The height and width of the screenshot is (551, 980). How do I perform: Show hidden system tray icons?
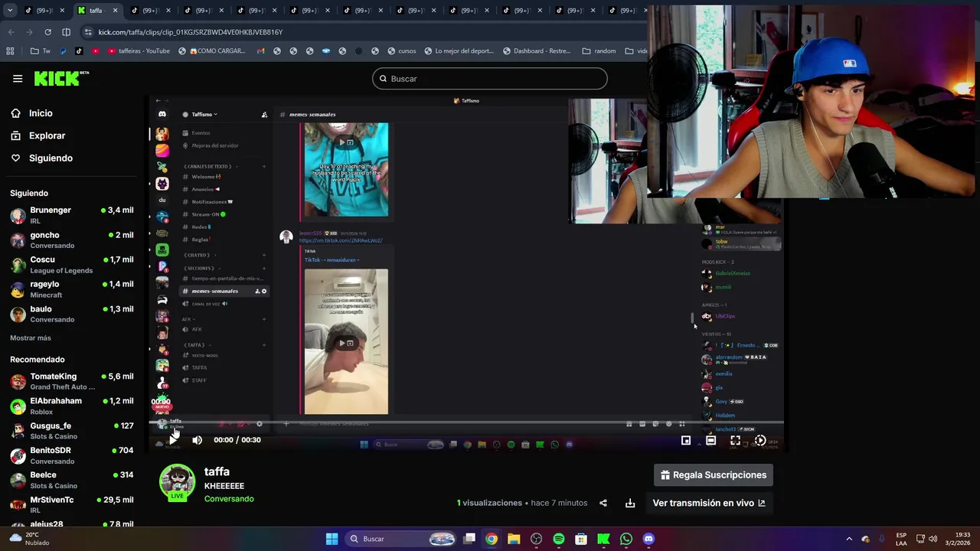tap(849, 539)
